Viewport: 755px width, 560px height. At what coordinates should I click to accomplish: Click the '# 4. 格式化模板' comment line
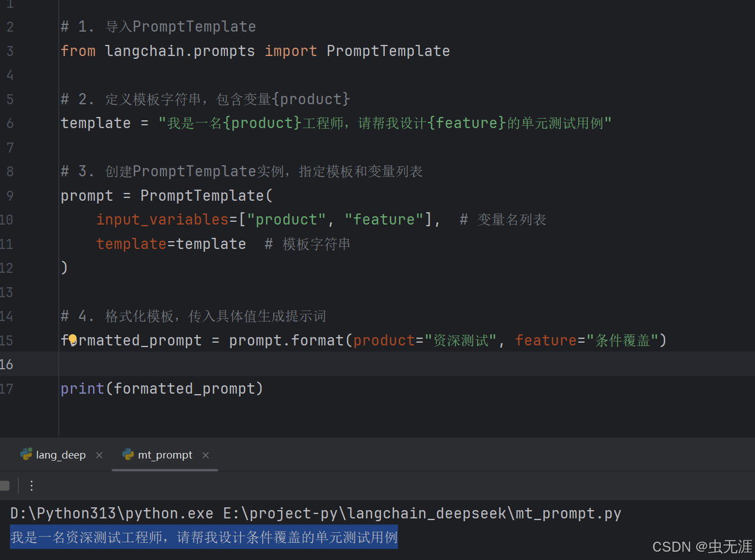point(193,316)
